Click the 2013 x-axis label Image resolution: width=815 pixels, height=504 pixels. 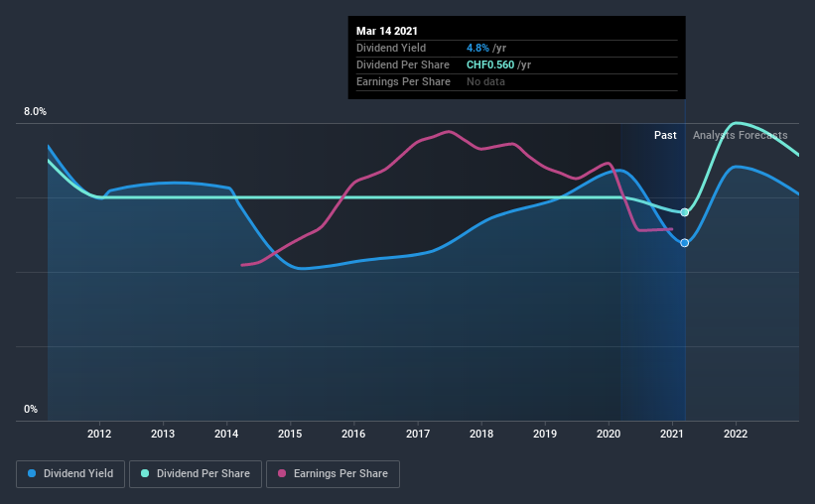pos(163,434)
